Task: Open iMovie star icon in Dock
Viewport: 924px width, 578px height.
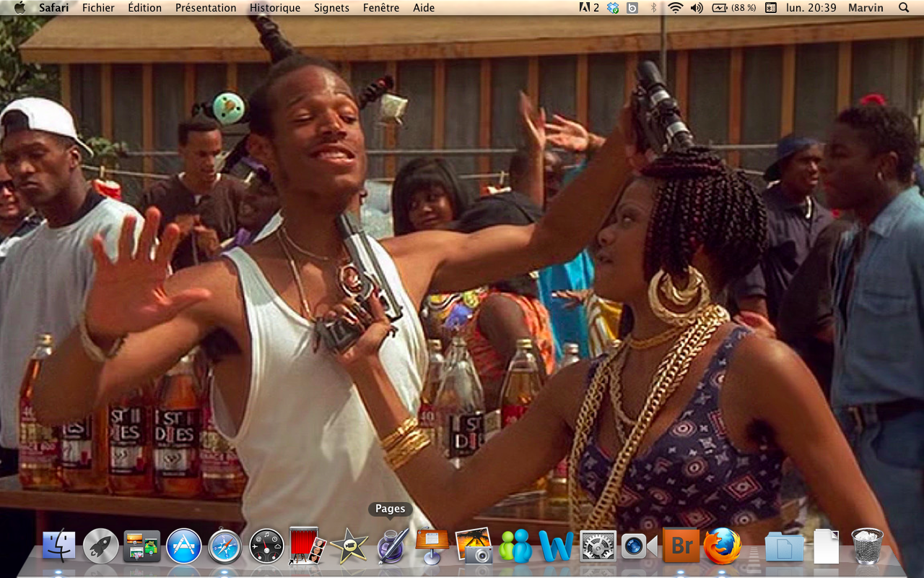Action: (x=349, y=546)
